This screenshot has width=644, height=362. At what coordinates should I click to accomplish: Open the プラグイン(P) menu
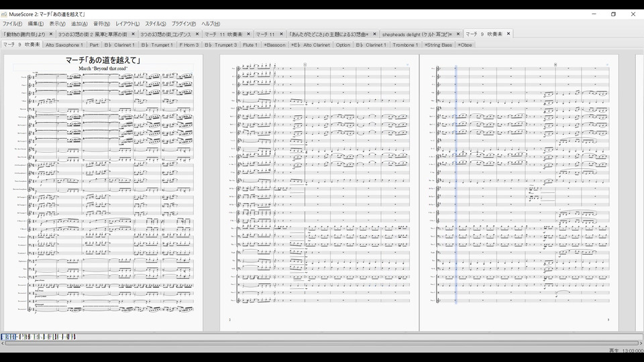click(184, 24)
